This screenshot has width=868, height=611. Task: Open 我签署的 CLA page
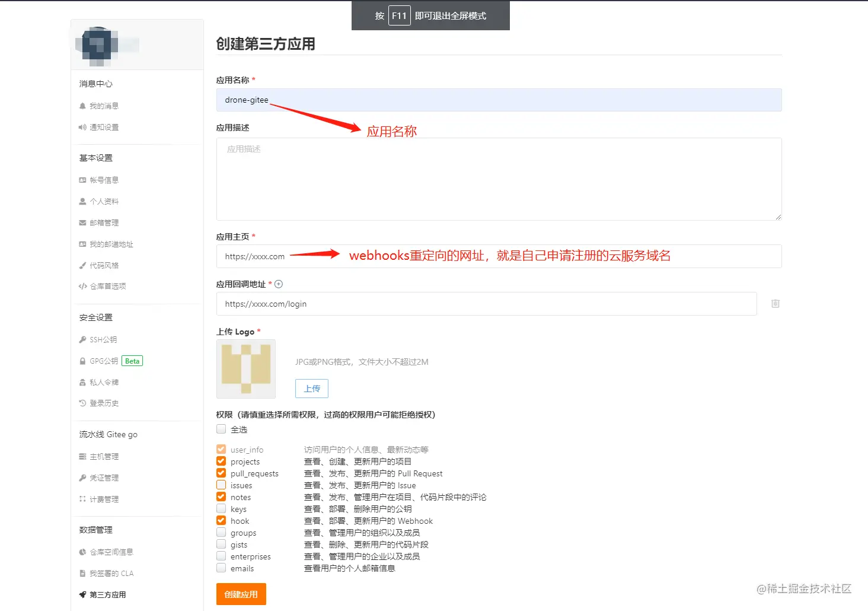pyautogui.click(x=111, y=574)
